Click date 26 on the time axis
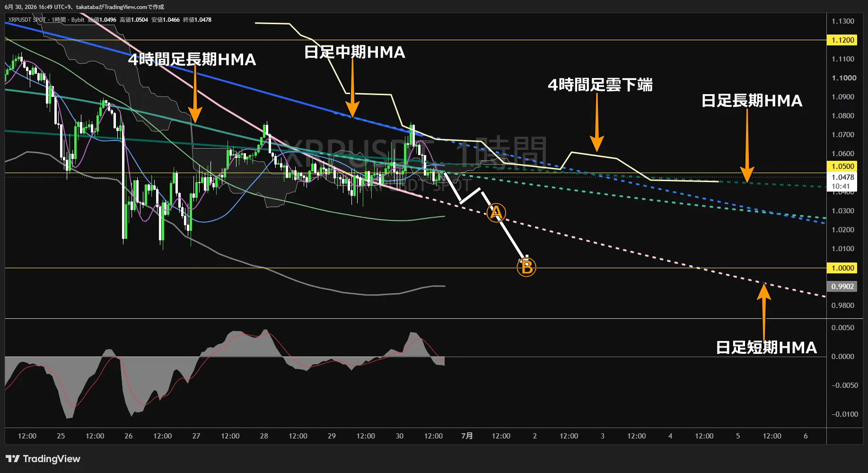 [x=129, y=436]
